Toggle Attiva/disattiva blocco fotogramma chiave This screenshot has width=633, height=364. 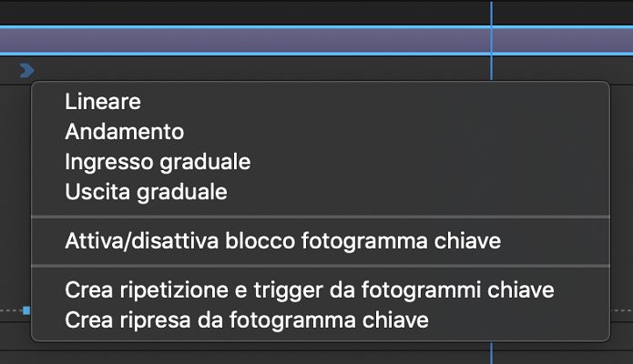pos(282,241)
